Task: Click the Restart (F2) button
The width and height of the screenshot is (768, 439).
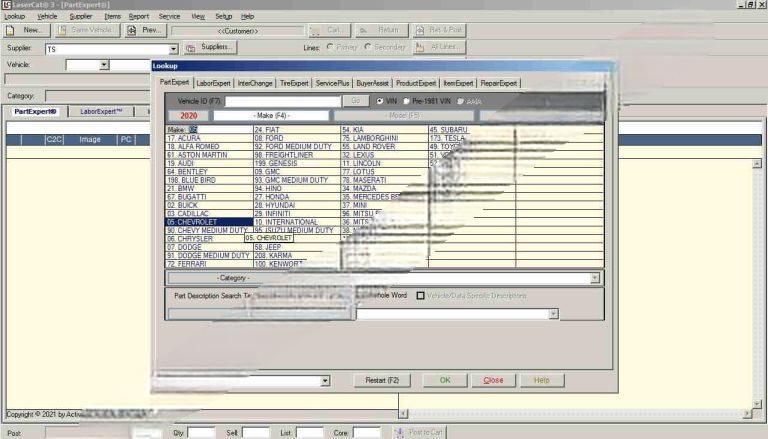Action: [x=382, y=380]
